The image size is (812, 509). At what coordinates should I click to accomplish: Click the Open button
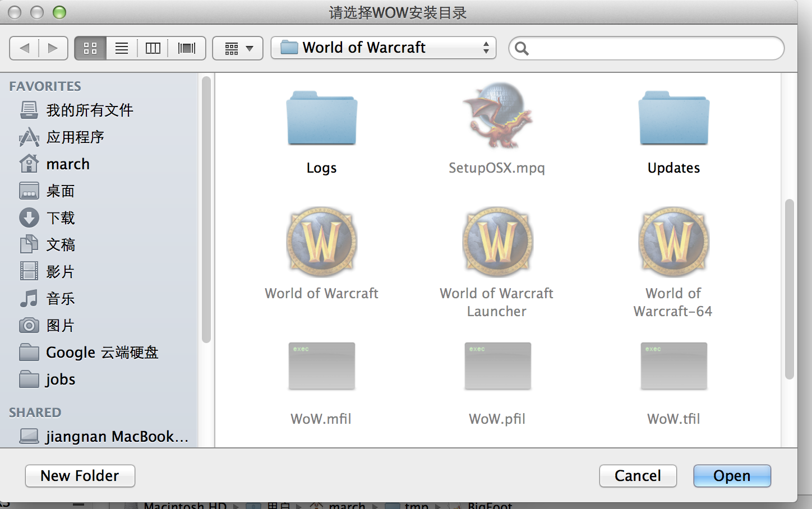tap(732, 476)
